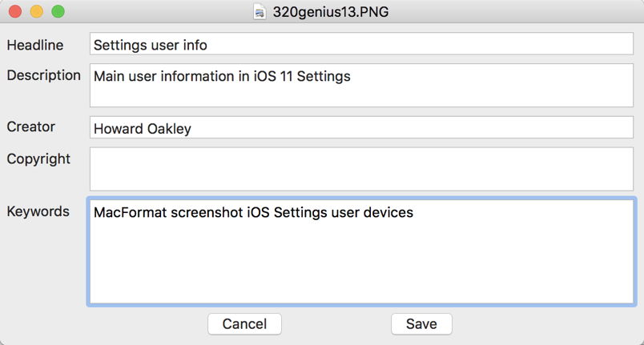Click the Creator field containing Howard Oakley
Image resolution: width=644 pixels, height=345 pixels.
(360, 128)
